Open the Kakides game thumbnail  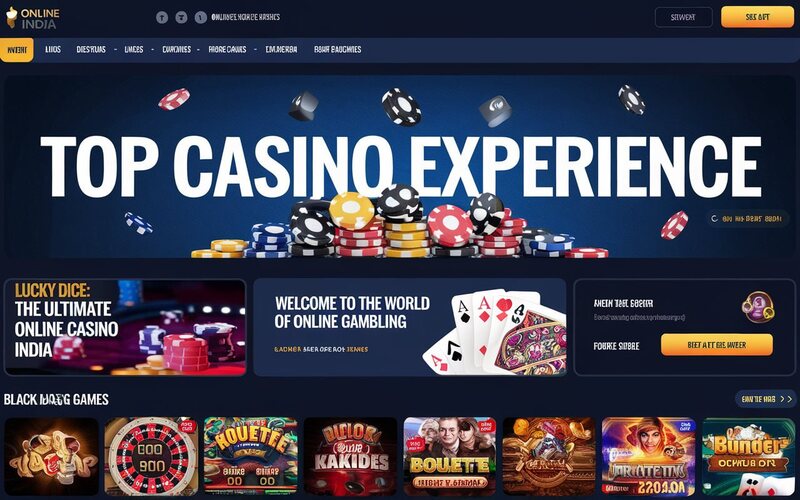[x=350, y=456]
